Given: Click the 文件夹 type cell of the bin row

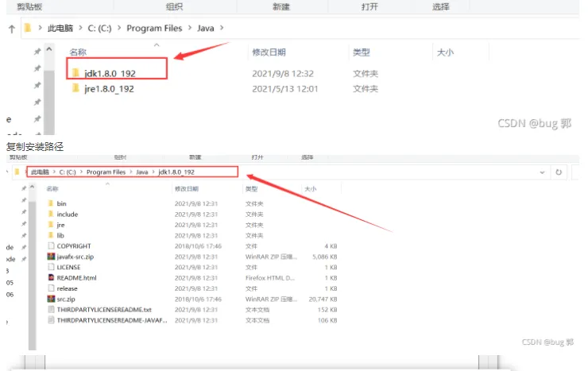Looking at the screenshot, I should [x=254, y=203].
